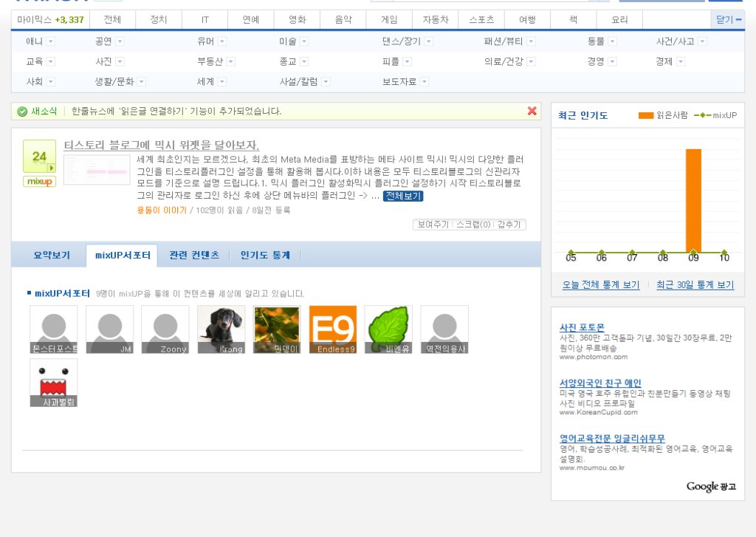
Task: Select the mixUP서포터 tab
Action: click(x=123, y=256)
